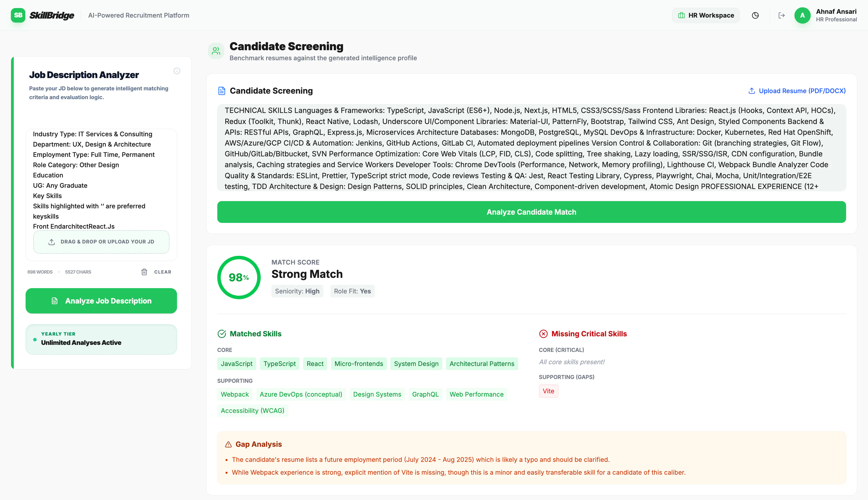Click the upload icon in the JD drop zone
Screen dimensions: 868x500
click(x=51, y=242)
